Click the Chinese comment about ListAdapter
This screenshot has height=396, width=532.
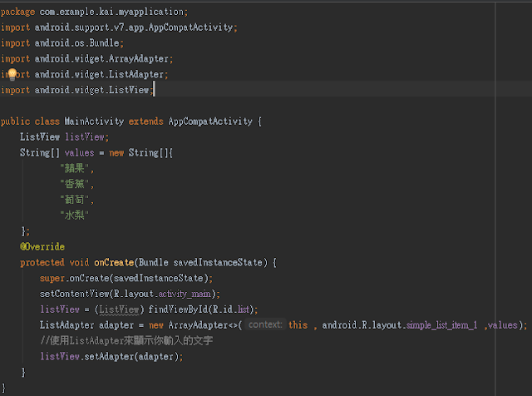126,340
